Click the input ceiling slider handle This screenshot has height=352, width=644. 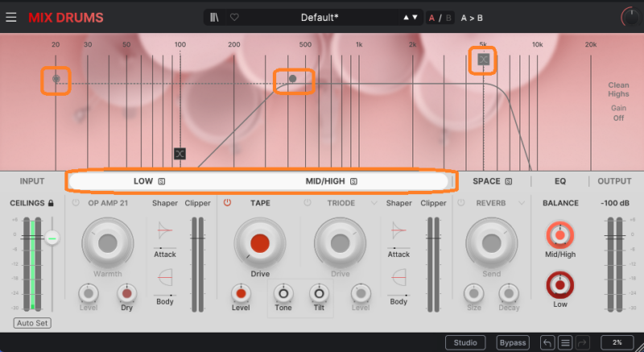click(x=52, y=238)
